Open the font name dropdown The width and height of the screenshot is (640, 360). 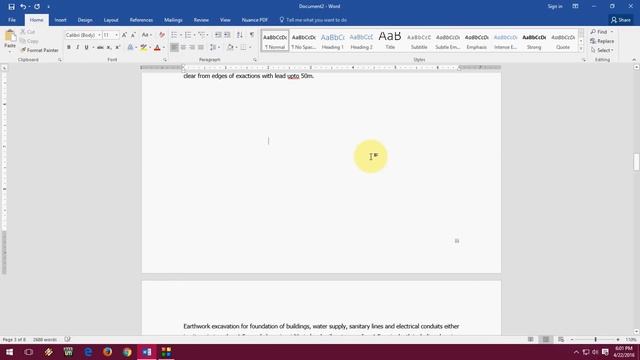point(99,35)
